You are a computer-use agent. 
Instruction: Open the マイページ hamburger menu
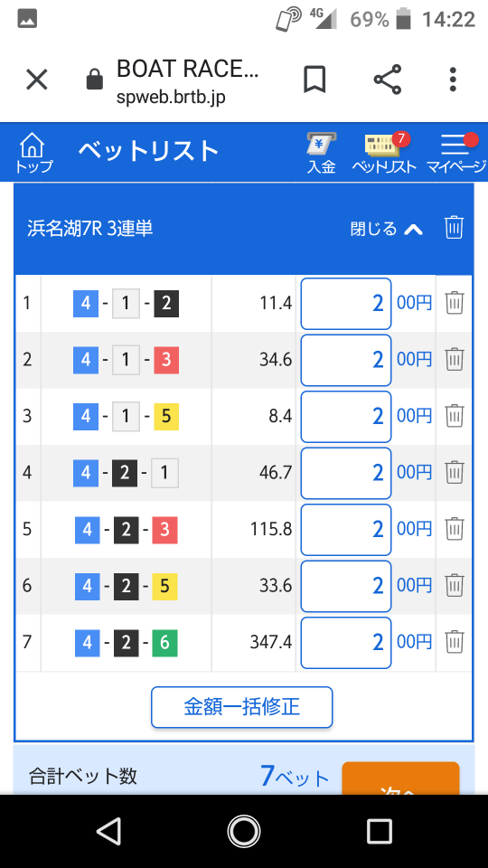[455, 153]
